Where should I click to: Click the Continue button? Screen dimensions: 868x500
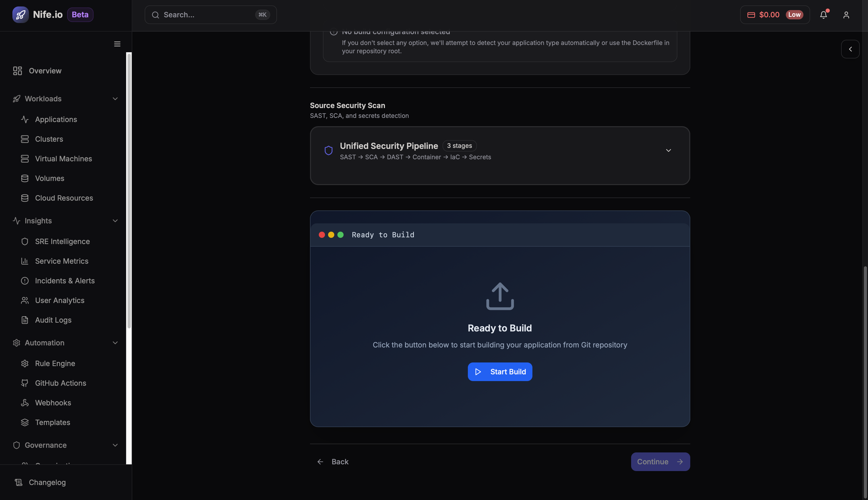[x=660, y=461]
